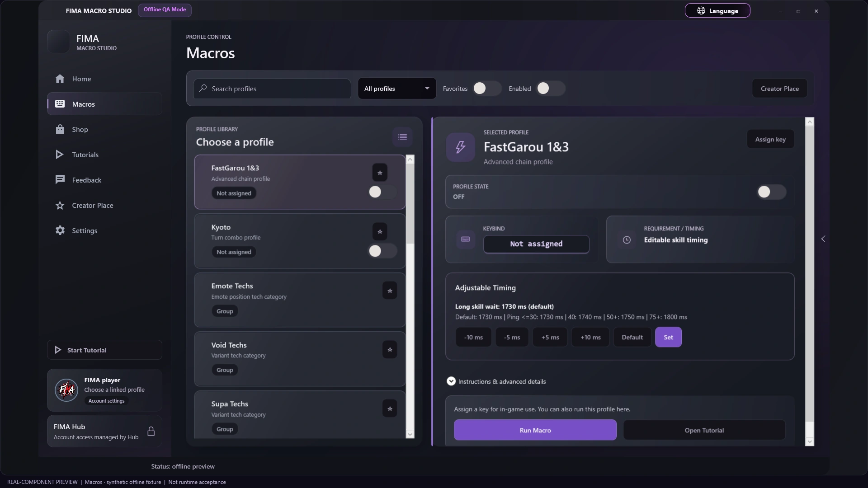The image size is (868, 488).
Task: Open the Macros sidebar page
Action: [x=104, y=104]
